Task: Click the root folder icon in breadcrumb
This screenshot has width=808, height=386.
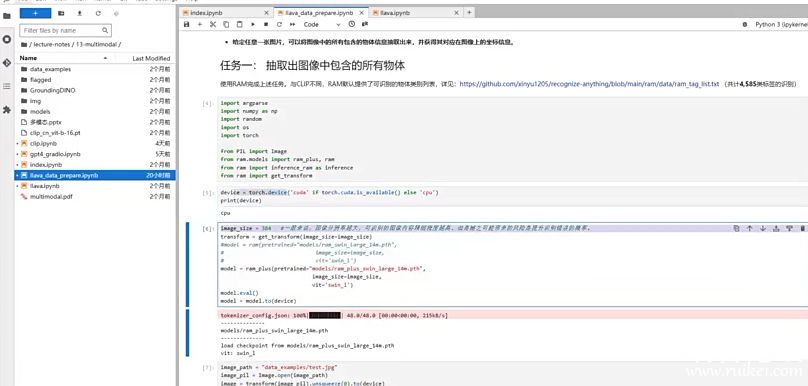Action: [25, 44]
